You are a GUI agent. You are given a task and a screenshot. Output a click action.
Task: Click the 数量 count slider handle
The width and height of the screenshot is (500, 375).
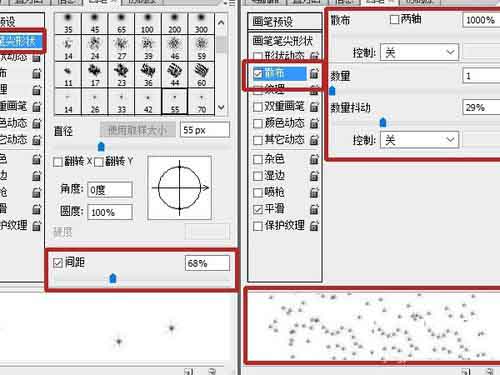tap(332, 91)
